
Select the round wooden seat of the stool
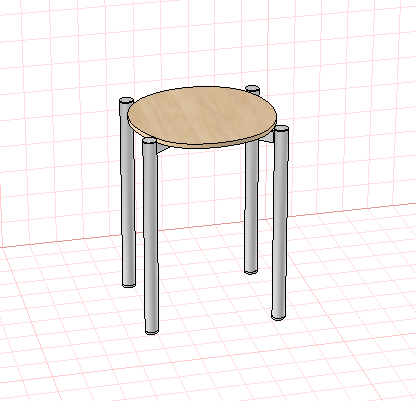[202, 117]
